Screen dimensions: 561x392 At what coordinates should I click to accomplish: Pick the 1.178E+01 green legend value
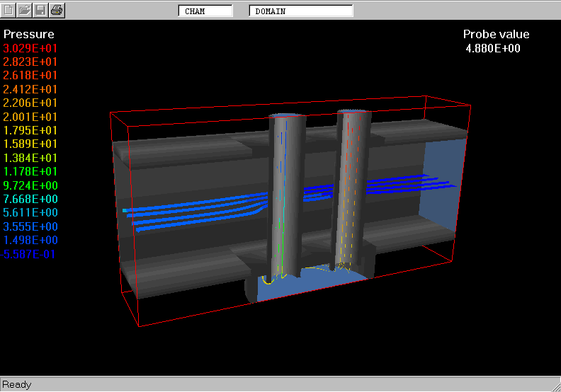(x=30, y=171)
